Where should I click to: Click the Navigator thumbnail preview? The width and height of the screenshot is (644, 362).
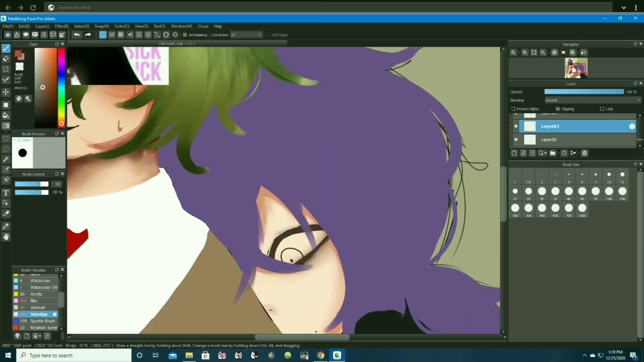pos(576,68)
